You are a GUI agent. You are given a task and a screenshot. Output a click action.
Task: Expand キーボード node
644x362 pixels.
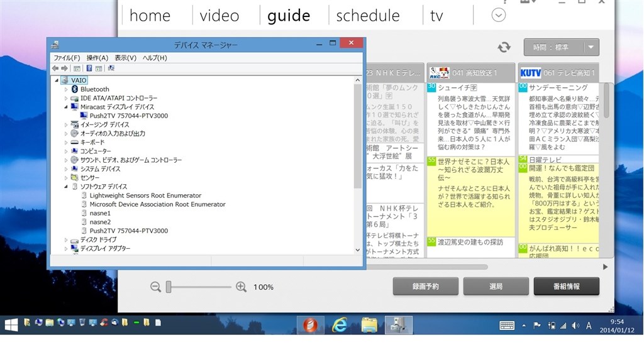tap(65, 142)
